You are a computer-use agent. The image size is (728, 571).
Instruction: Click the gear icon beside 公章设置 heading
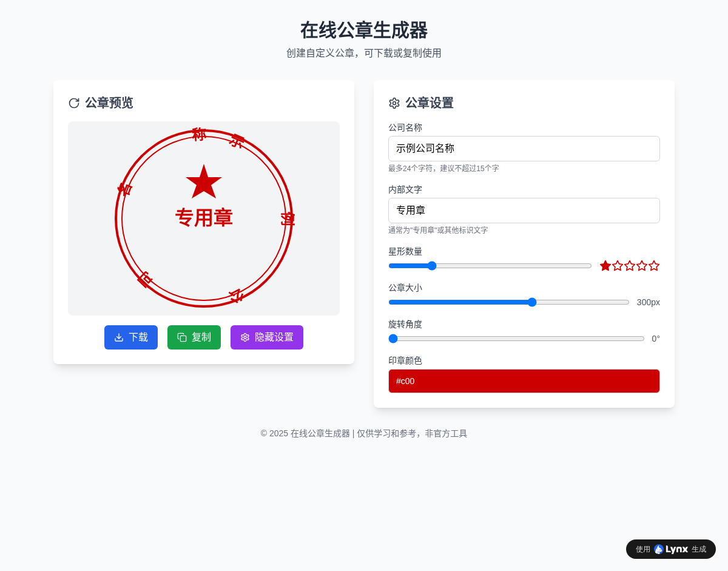pyautogui.click(x=394, y=103)
